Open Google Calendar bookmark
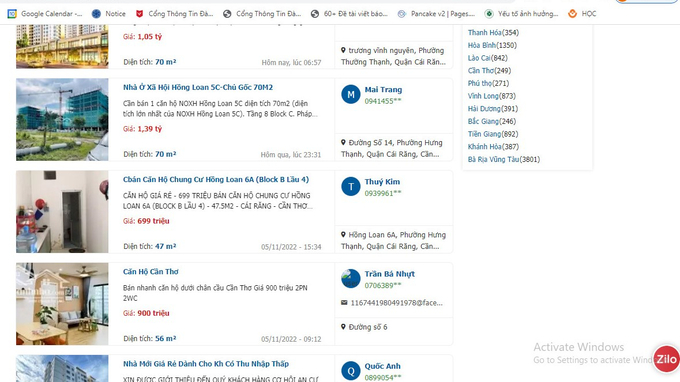680x382 pixels. tap(45, 14)
